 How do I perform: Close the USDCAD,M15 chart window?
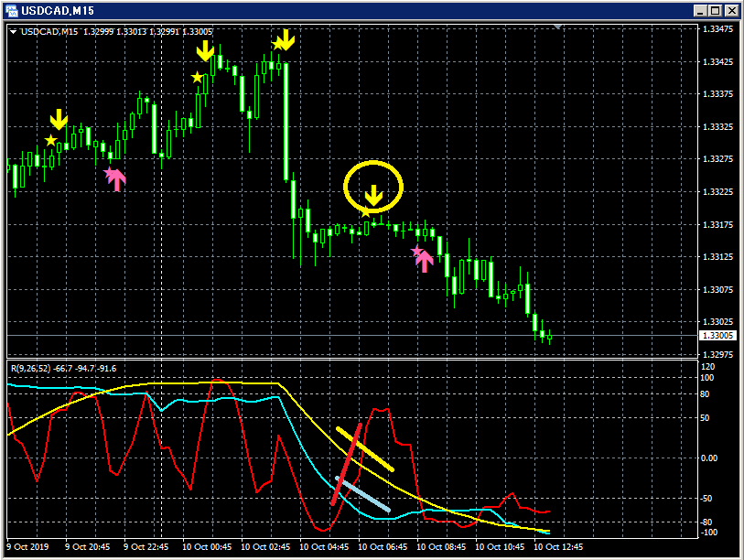click(732, 10)
